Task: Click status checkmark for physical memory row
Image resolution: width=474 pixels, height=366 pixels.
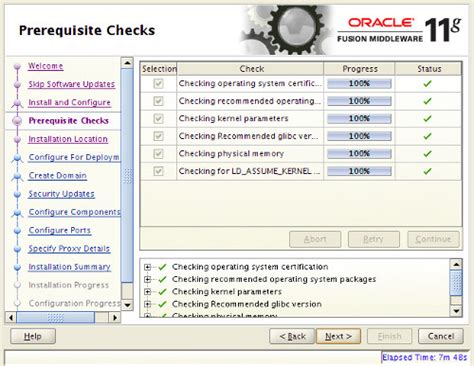Action: 427,154
